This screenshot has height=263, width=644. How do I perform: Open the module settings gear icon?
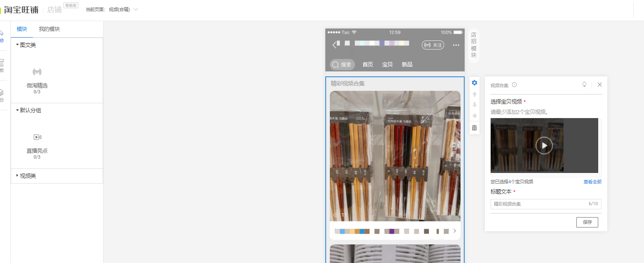click(474, 83)
